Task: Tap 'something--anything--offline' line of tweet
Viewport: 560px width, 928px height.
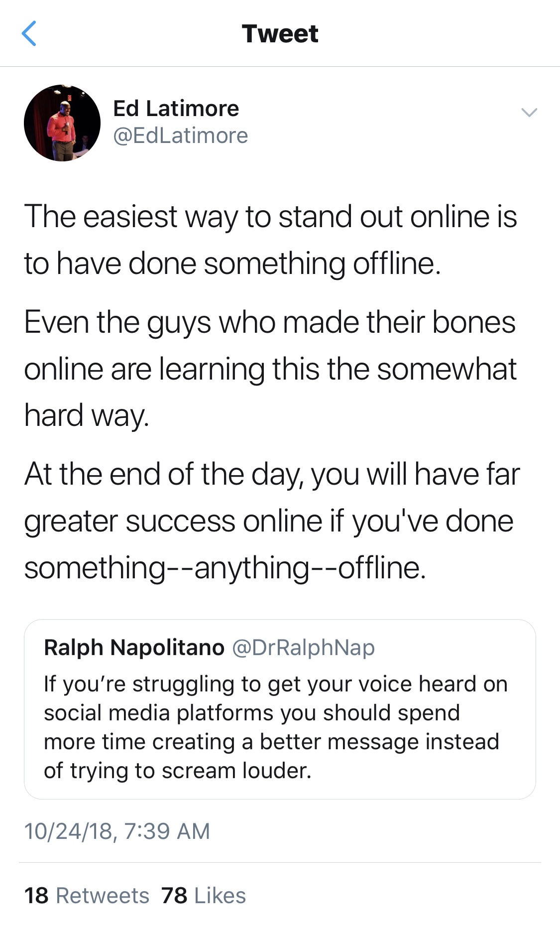Action: 225,568
